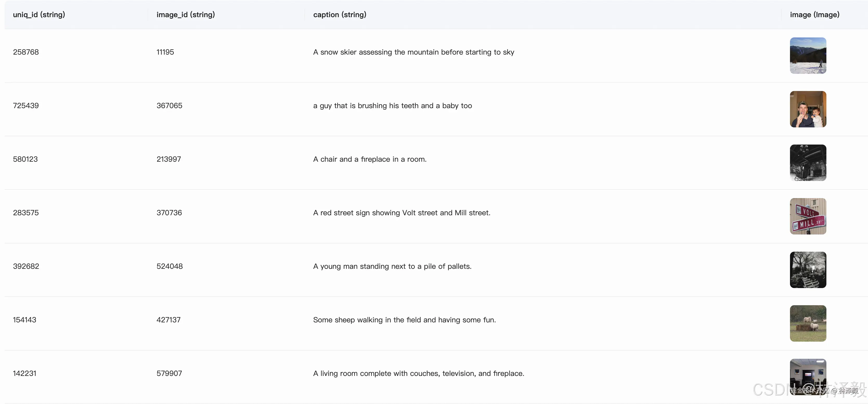Open the man and baby thumbnail
868x404 pixels.
click(808, 109)
